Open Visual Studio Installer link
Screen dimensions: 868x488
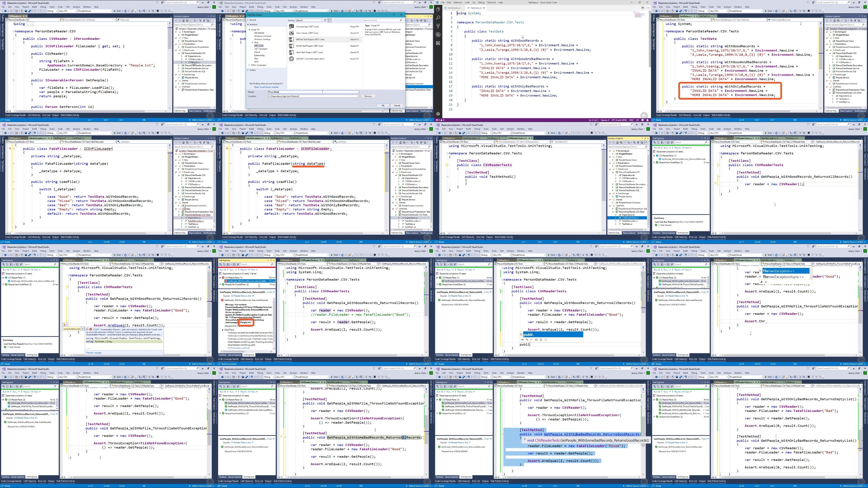click(x=266, y=87)
